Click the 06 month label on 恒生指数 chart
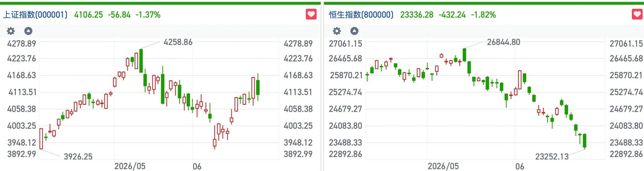The height and width of the screenshot is (171, 644). [x=520, y=167]
